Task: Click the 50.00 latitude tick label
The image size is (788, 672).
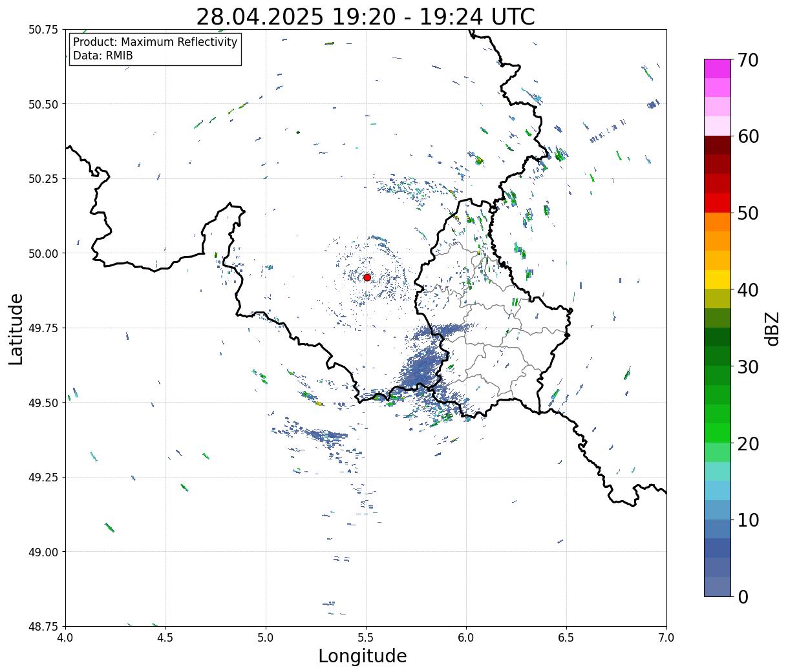Action: pyautogui.click(x=43, y=253)
